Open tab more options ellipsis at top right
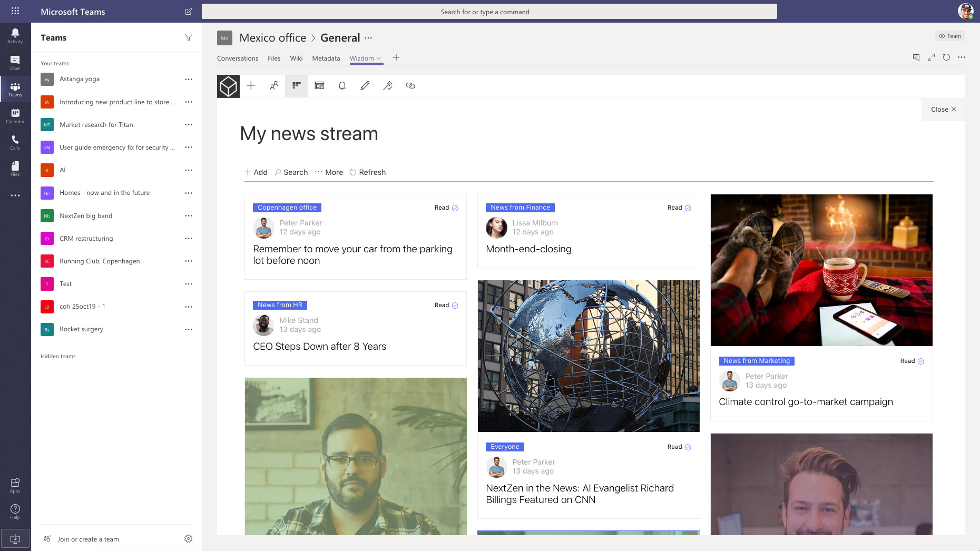Viewport: 980px width, 551px height. pos(962,57)
